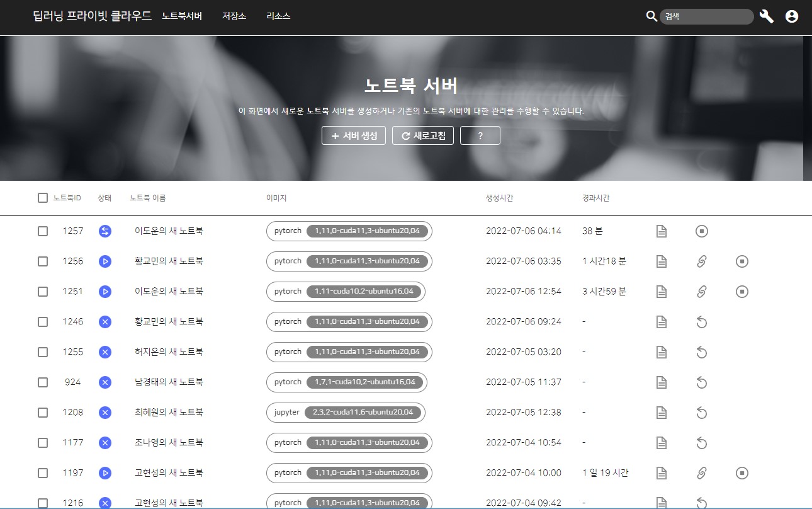Viewport: 812px width, 509px height.
Task: Stop notebook 1197 server
Action: (742, 473)
